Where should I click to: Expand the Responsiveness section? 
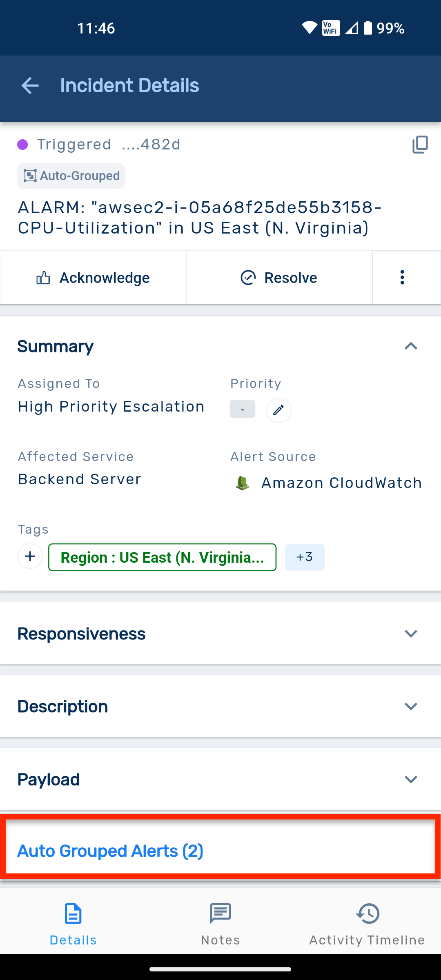(411, 634)
